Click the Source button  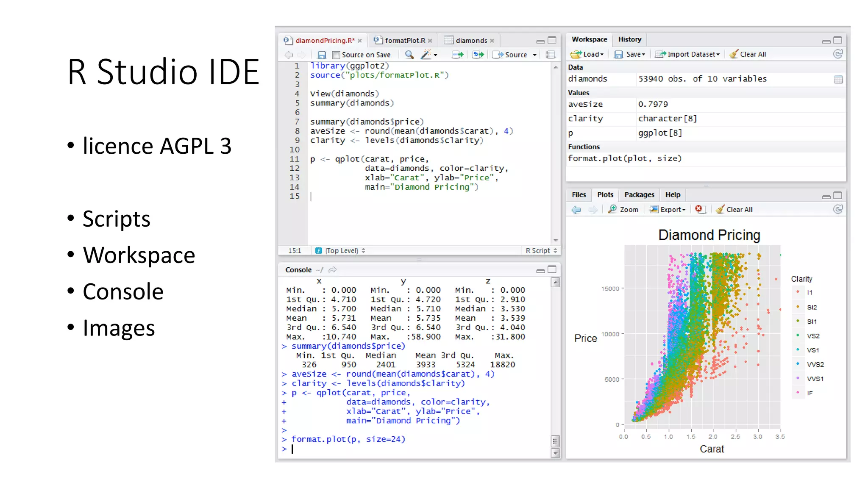[x=510, y=55]
